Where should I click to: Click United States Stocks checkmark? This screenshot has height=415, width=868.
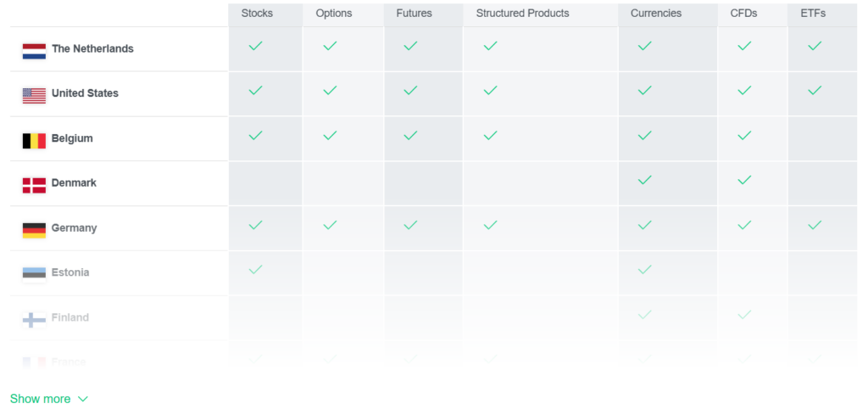pos(255,90)
